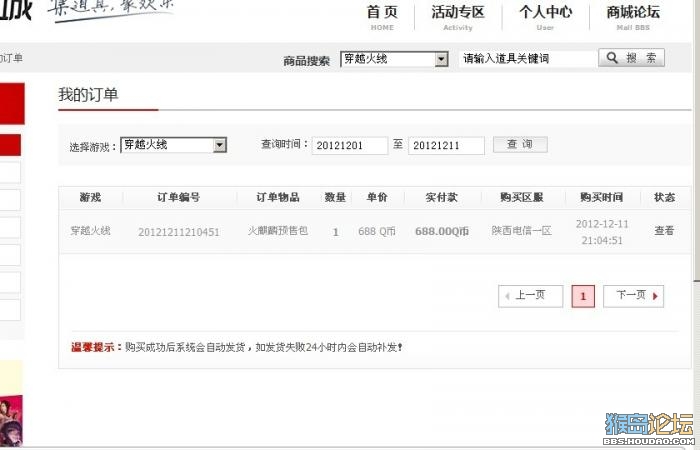Open the 选择游戏 dropdown showing 穿越火线
The height and width of the screenshot is (450, 700).
(x=174, y=145)
